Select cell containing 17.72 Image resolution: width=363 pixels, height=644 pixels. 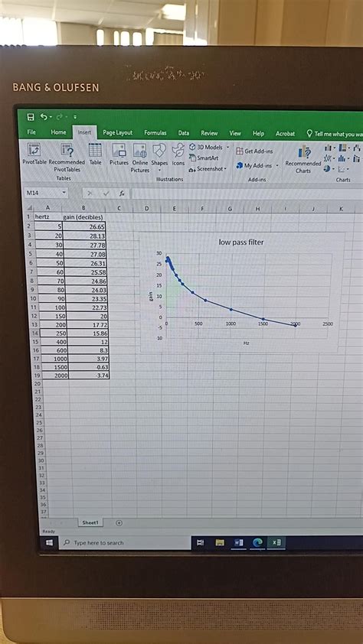(86, 325)
